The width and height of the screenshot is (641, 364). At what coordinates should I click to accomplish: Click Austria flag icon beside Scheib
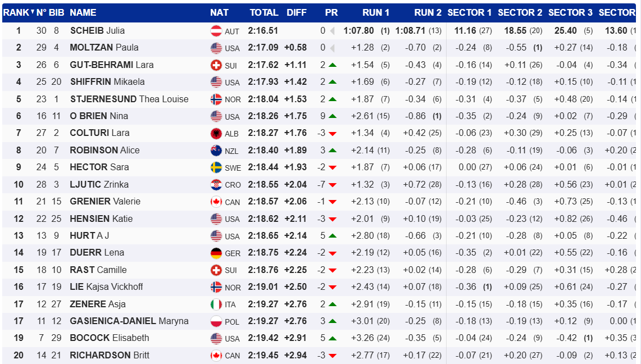tap(216, 31)
